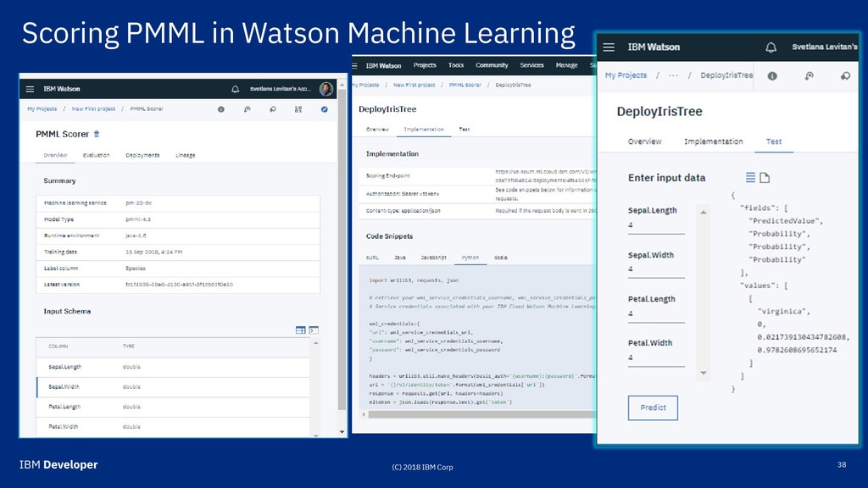
Task: Click horizontal scrollbar under the Python code snippet
Action: coord(481,413)
